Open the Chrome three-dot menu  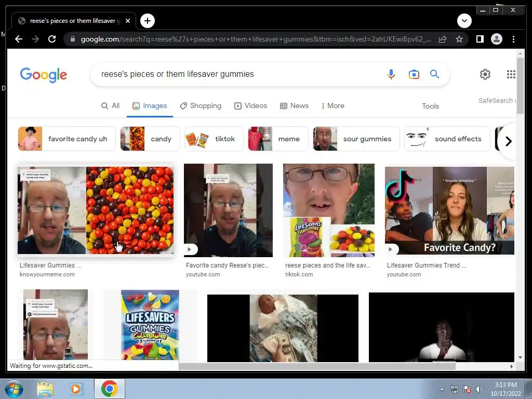click(x=513, y=39)
